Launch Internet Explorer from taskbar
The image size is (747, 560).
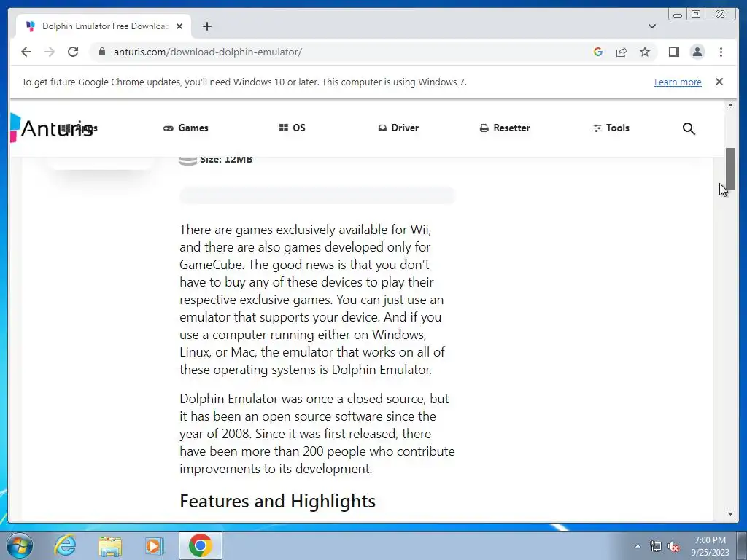(x=65, y=545)
